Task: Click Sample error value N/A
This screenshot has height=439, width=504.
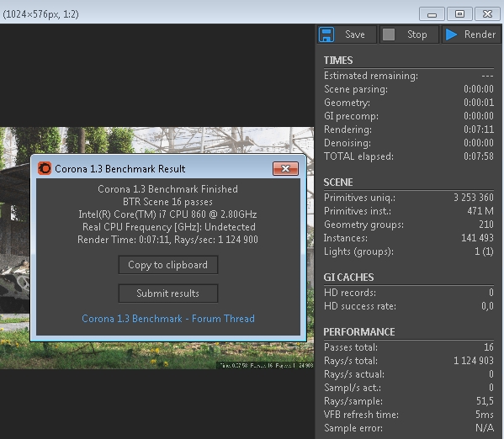Action: (485, 428)
